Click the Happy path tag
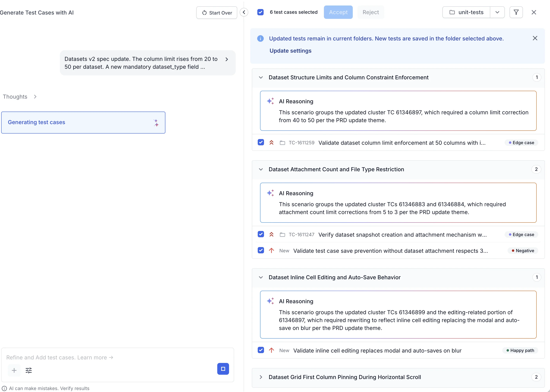Viewport: 550px width, 392px height. click(x=520, y=351)
